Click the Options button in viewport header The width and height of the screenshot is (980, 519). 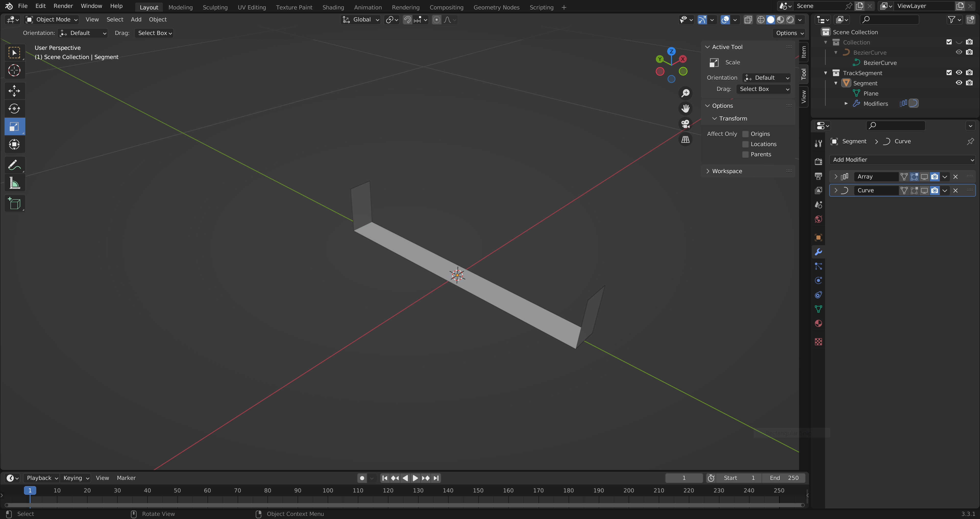pos(790,33)
